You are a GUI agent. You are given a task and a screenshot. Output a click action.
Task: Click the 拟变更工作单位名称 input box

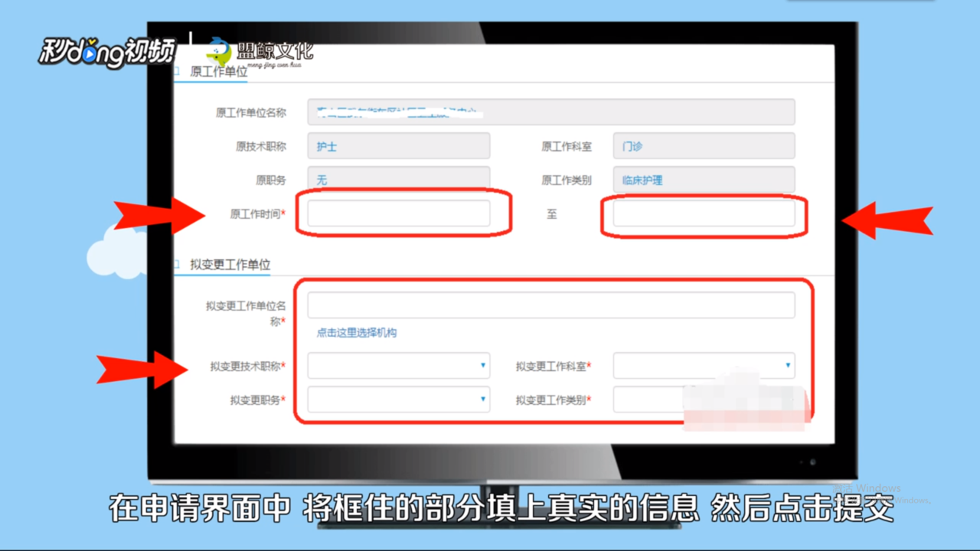tap(550, 304)
